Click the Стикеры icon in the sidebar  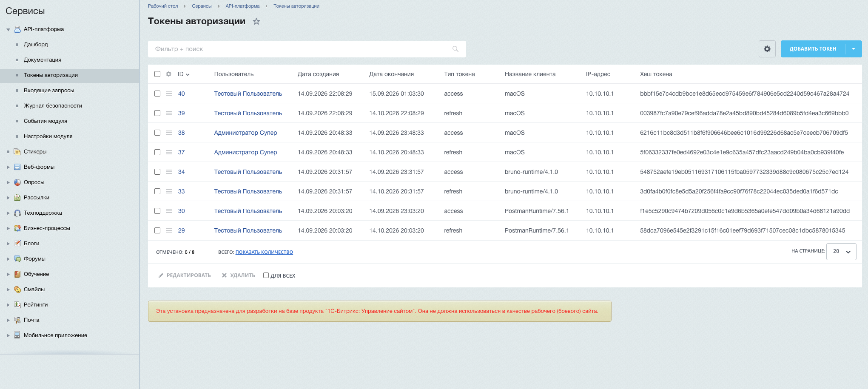[17, 152]
